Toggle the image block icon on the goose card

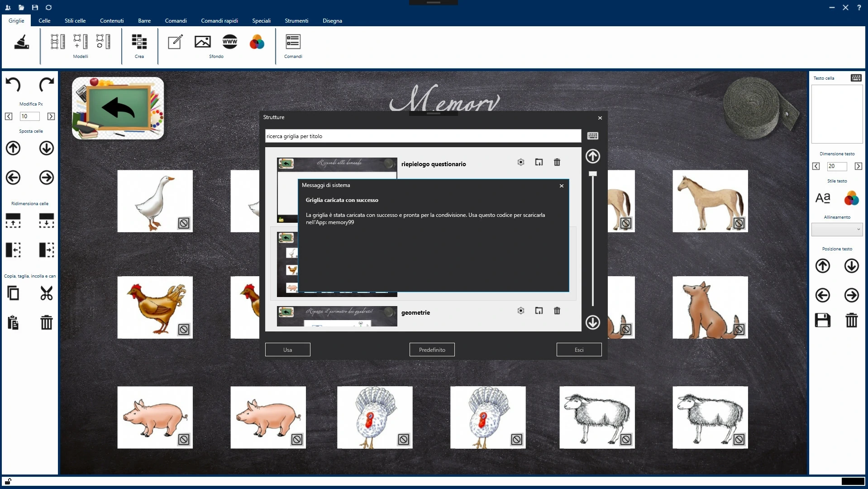tap(183, 223)
